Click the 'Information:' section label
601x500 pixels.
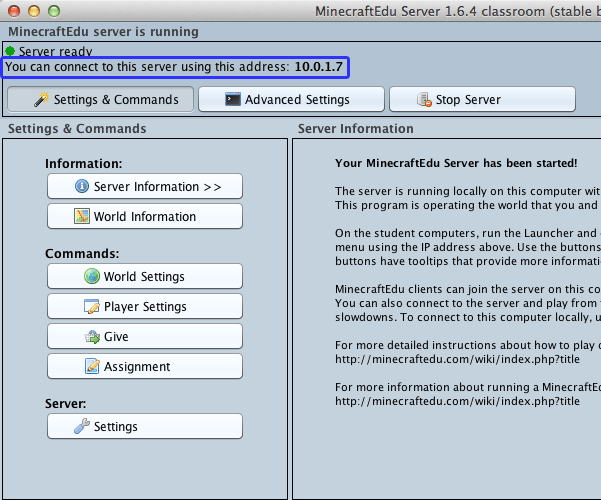point(84,164)
